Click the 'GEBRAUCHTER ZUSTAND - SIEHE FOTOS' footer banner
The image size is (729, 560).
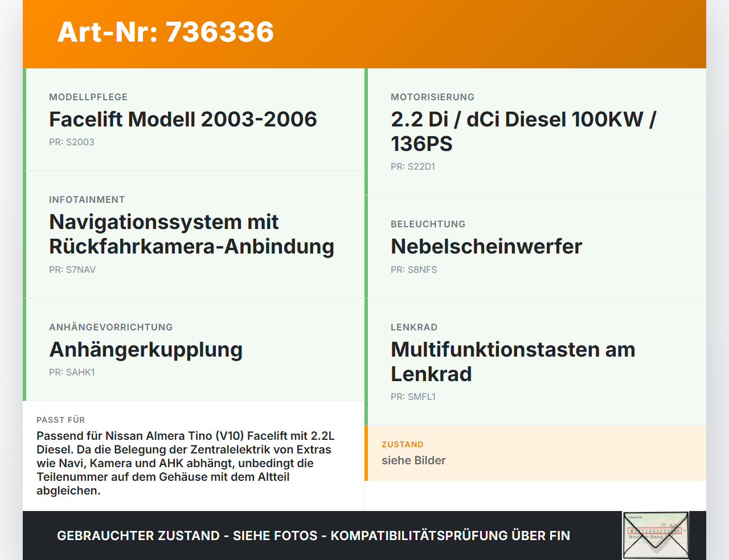point(313,536)
